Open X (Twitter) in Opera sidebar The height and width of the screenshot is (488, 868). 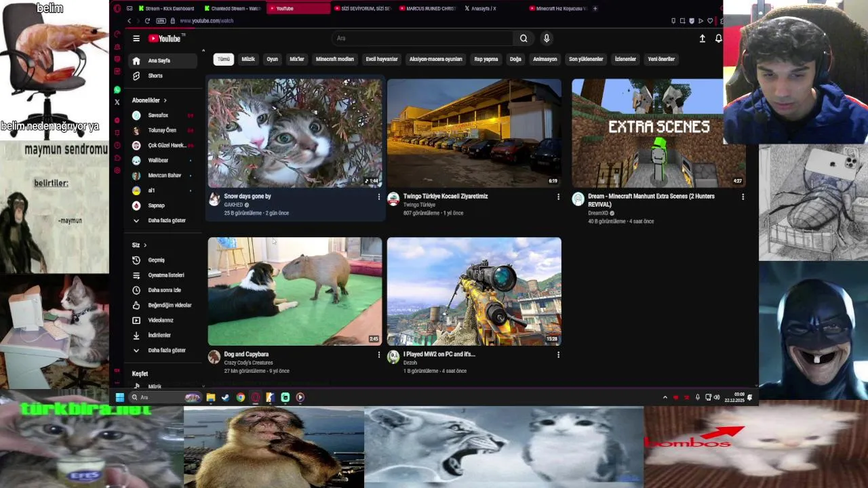coord(117,102)
